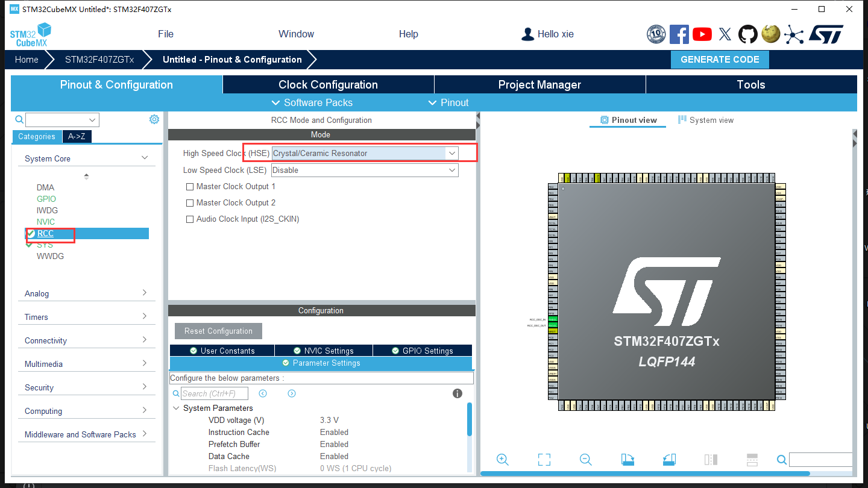The height and width of the screenshot is (488, 868).
Task: Open the GitHub icon link
Action: pyautogui.click(x=748, y=34)
